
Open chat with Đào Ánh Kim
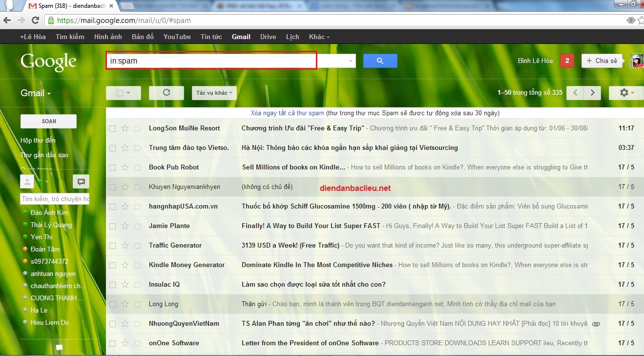pos(49,213)
